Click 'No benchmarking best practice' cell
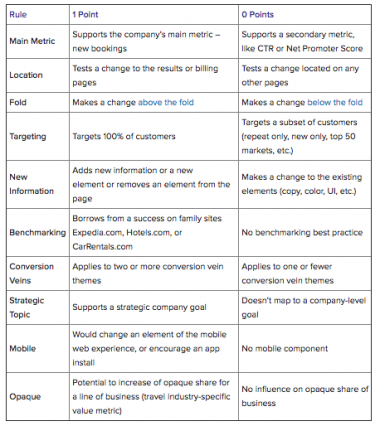The width and height of the screenshot is (380, 426). click(305, 232)
